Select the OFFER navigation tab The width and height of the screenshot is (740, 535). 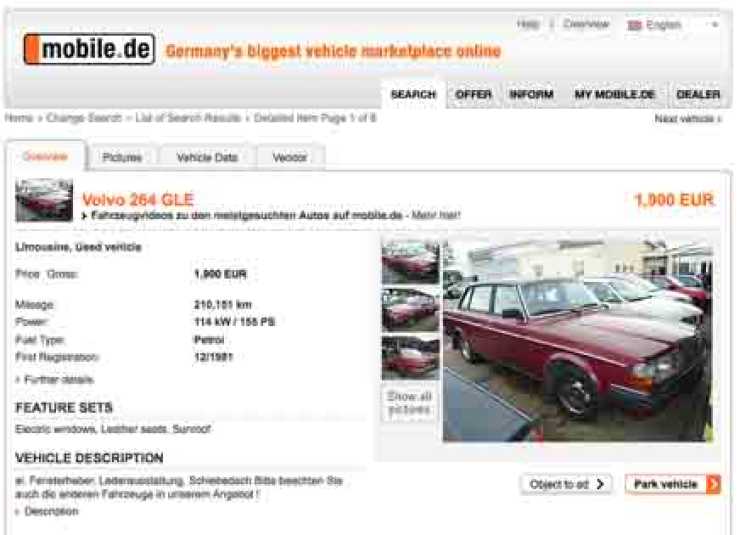click(473, 94)
